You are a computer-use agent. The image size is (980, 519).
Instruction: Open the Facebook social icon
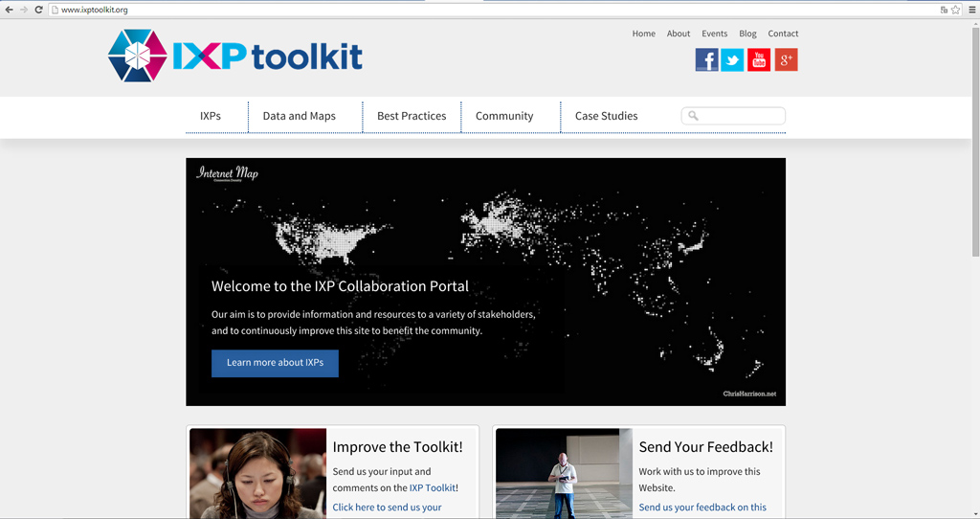706,60
